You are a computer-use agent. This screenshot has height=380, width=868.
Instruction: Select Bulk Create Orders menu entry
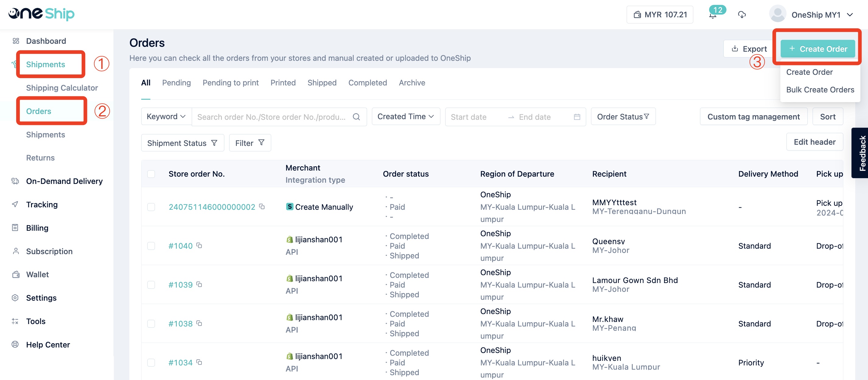coord(820,90)
